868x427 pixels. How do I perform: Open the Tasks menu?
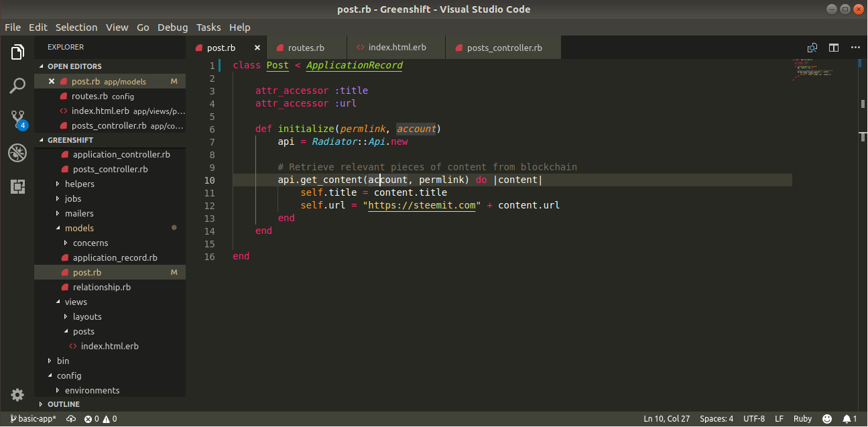pos(208,27)
